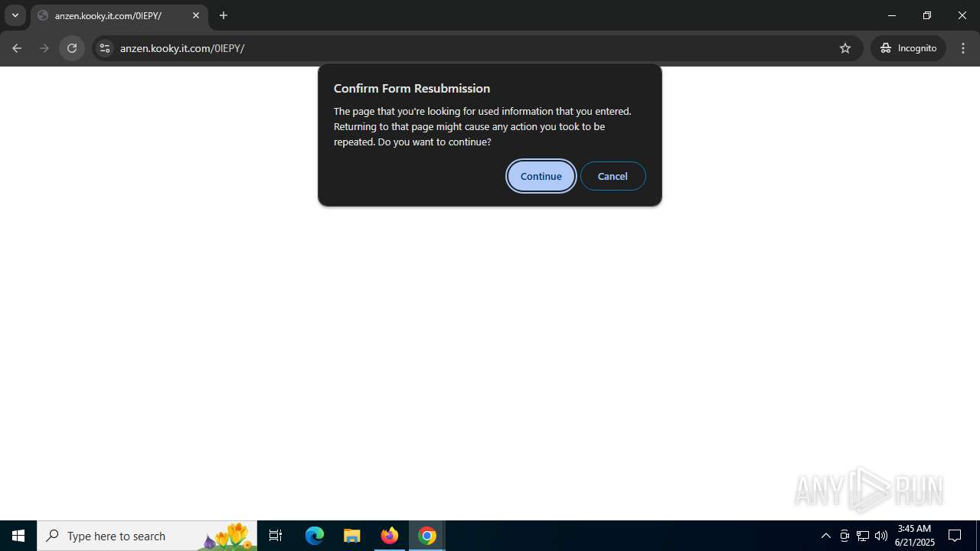Go back using the back arrow

(17, 48)
